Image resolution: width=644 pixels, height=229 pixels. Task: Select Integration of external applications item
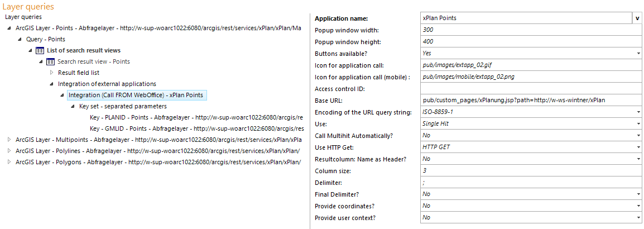pos(107,84)
